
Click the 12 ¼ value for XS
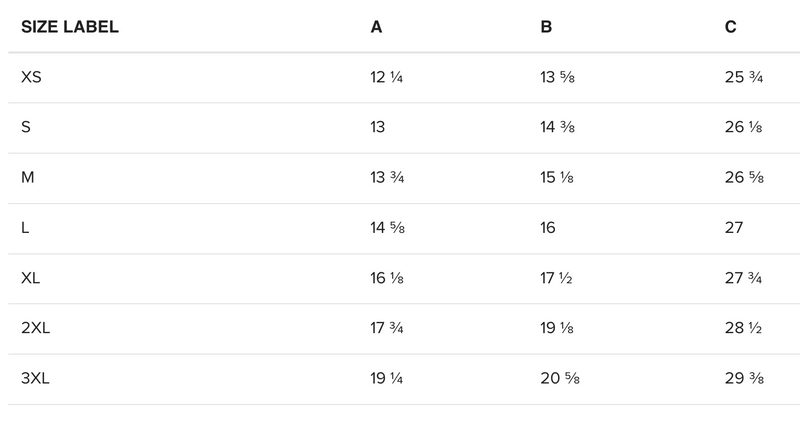tap(387, 77)
